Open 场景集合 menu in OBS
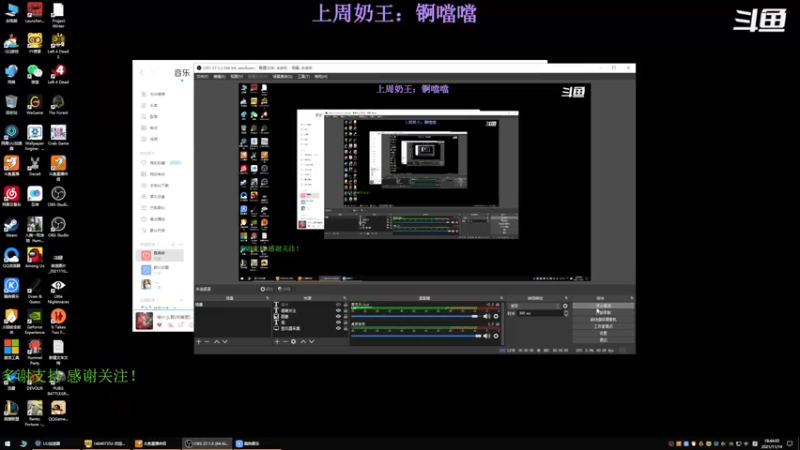 [x=282, y=77]
